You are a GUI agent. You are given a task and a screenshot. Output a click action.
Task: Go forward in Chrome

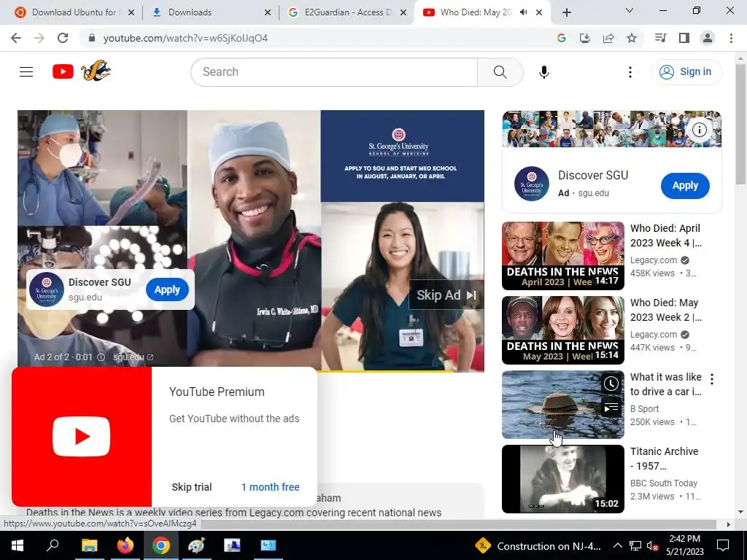coord(39,38)
